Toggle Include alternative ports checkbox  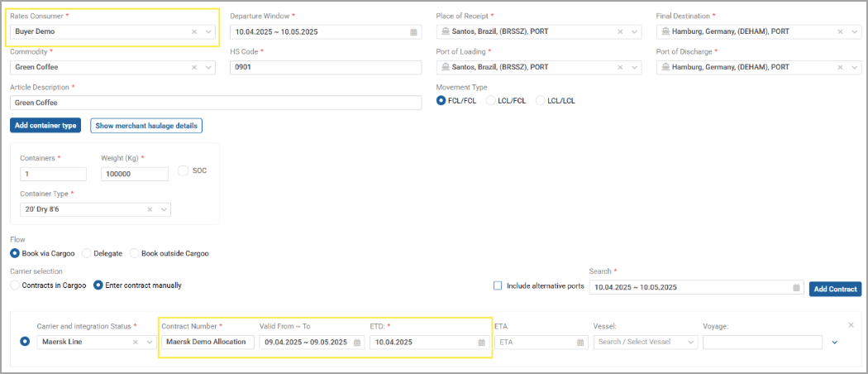498,286
